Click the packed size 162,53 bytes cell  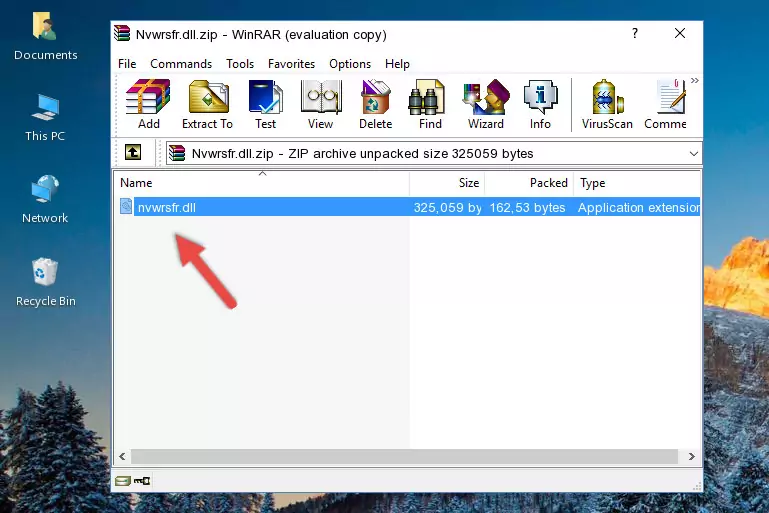click(x=527, y=207)
